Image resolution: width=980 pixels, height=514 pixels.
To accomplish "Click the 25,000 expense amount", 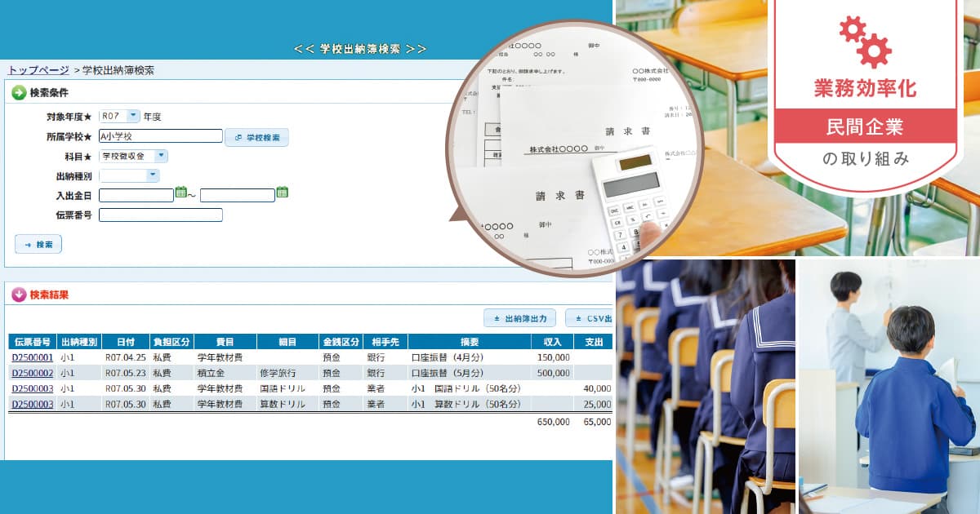I will point(597,404).
